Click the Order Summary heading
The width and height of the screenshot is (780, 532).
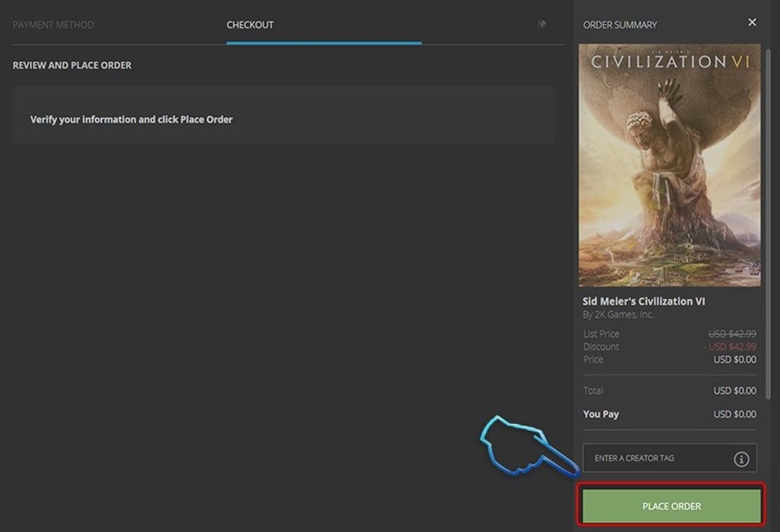(x=620, y=25)
